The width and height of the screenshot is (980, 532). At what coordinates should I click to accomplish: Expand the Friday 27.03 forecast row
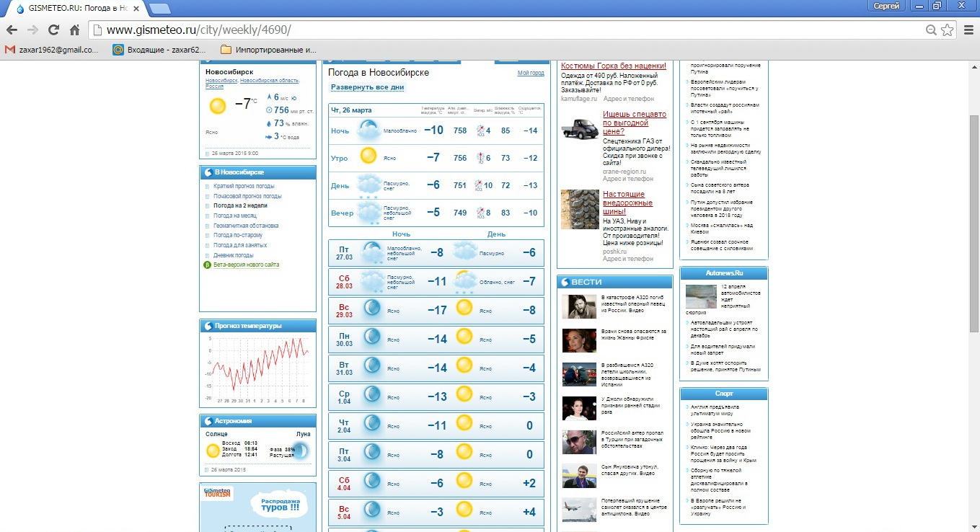click(x=436, y=253)
